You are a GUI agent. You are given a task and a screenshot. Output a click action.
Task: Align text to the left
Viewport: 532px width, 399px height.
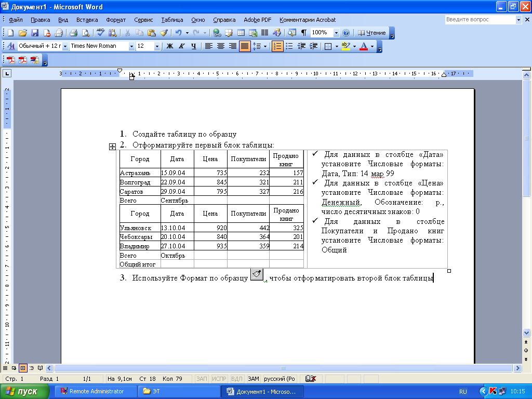point(209,46)
